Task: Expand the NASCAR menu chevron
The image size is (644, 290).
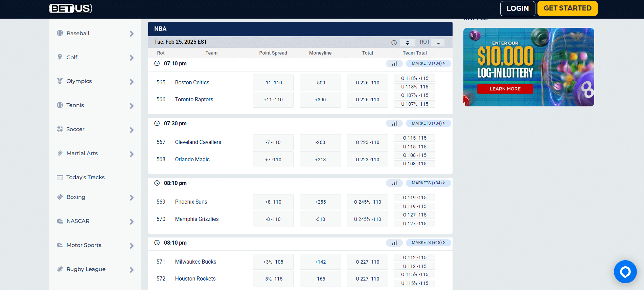Action: point(132,222)
